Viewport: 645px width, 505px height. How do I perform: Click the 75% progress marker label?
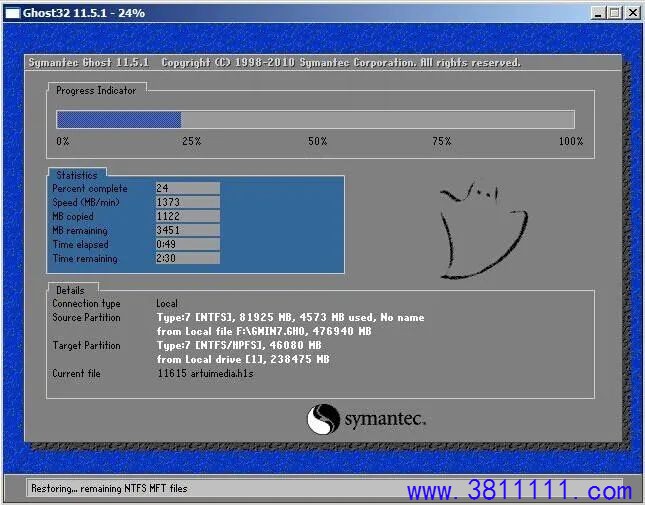[442, 141]
